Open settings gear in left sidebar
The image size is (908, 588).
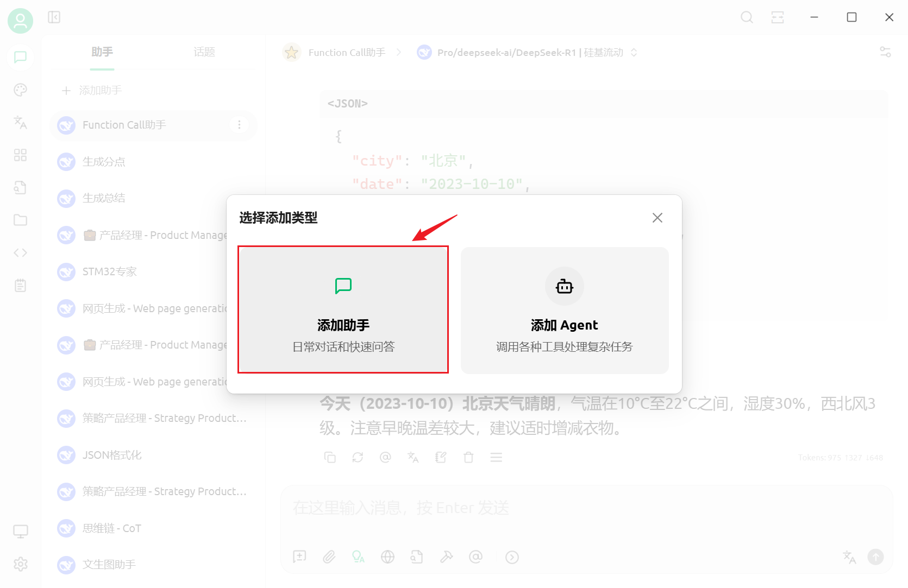tap(20, 564)
